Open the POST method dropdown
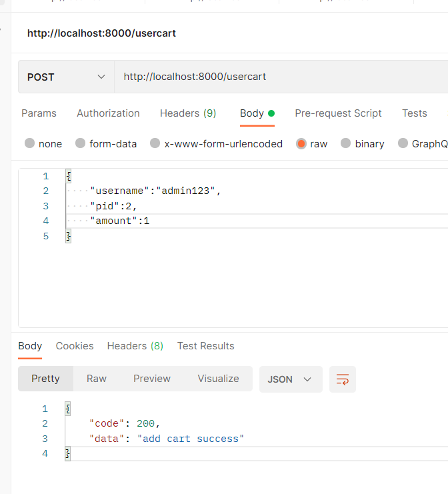 click(66, 77)
